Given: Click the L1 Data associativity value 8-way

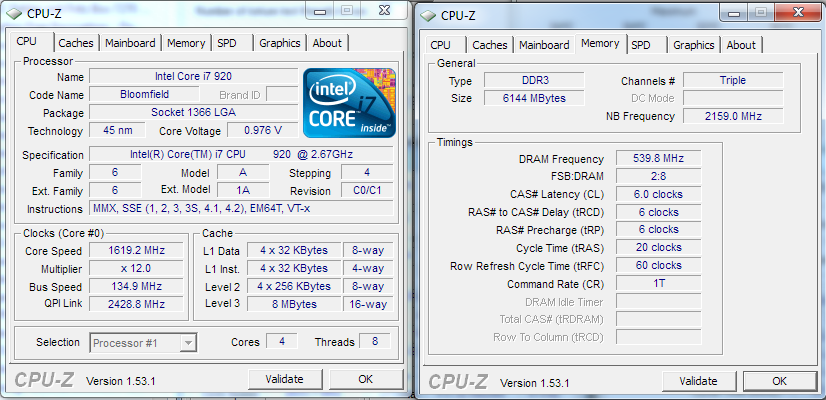Looking at the screenshot, I should click(368, 250).
